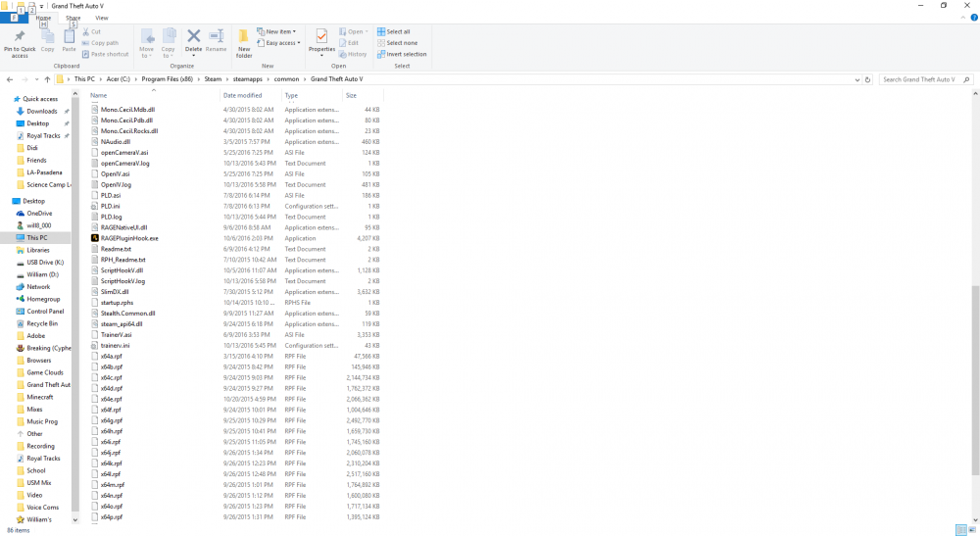The width and height of the screenshot is (980, 536).
Task: Switch to the View ribbon tab
Action: pos(101,18)
